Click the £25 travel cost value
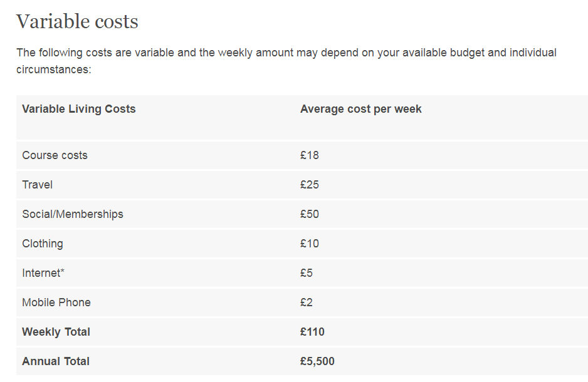588x382 pixels. 310,185
